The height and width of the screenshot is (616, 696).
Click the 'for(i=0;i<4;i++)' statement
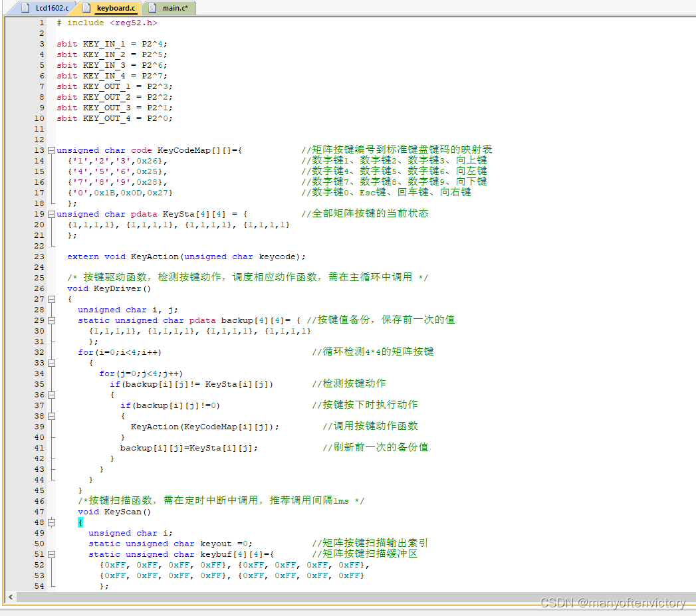click(x=120, y=352)
